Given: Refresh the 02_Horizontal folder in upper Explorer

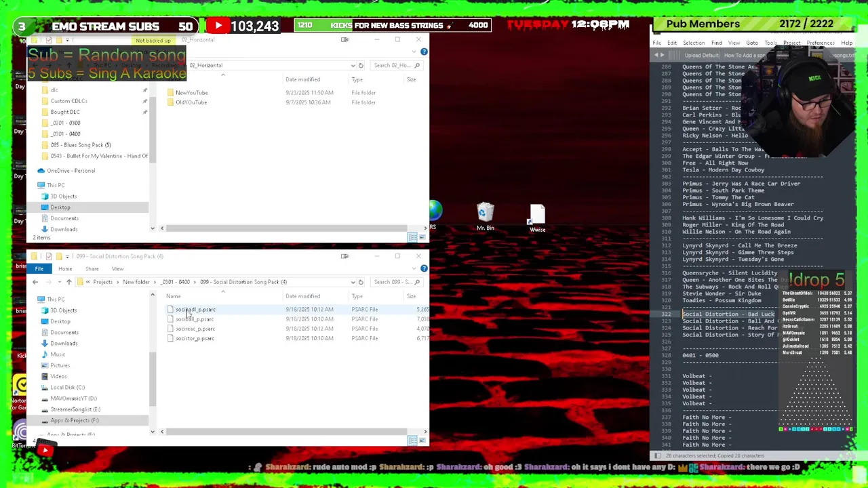Looking at the screenshot, I should point(361,66).
